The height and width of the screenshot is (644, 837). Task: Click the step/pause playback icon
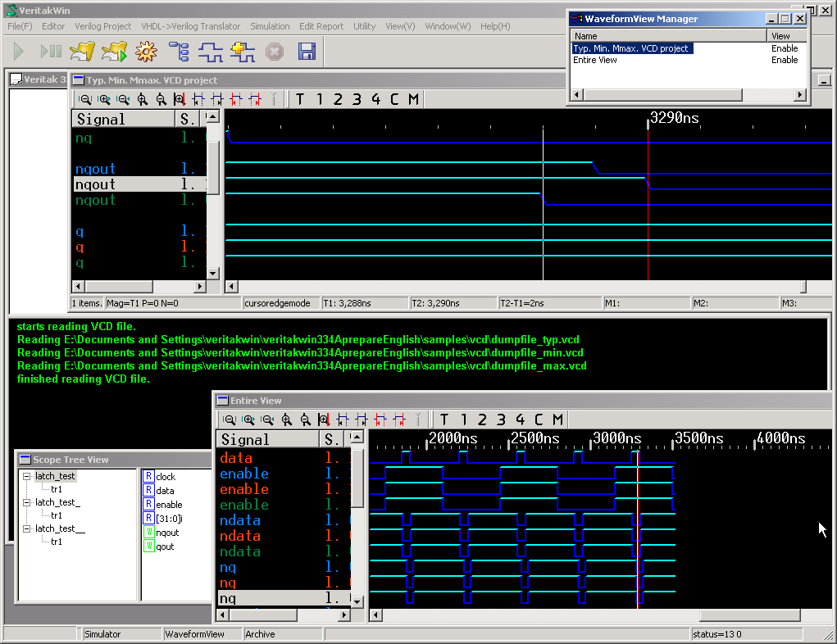pyautogui.click(x=51, y=52)
